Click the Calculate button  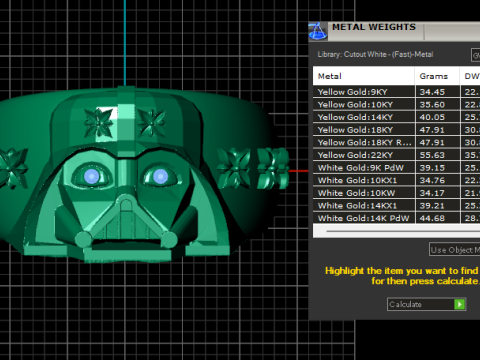click(x=426, y=304)
